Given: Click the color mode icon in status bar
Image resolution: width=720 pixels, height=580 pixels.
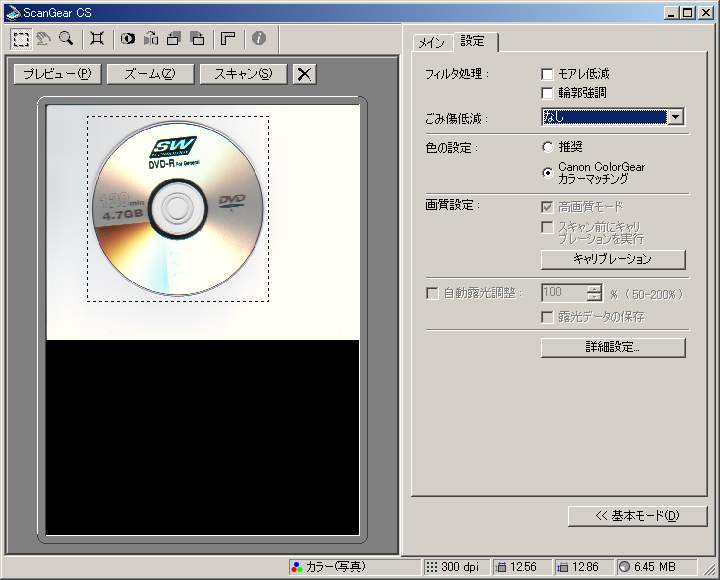Looking at the screenshot, I should [296, 567].
